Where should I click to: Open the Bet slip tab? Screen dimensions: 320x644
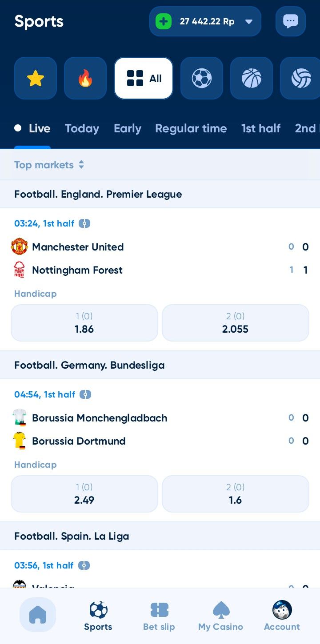(x=159, y=616)
